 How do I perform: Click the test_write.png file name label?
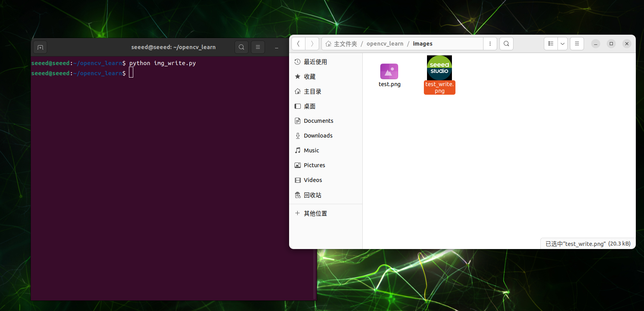click(x=439, y=88)
